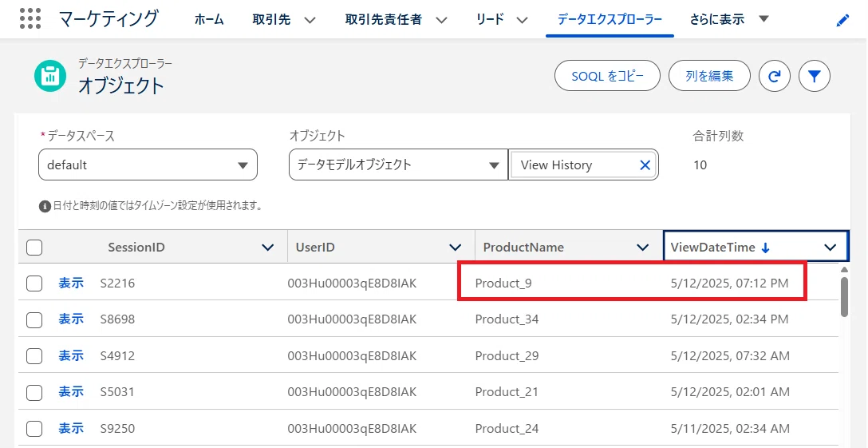Select the データエクスプローラー tab
868x448 pixels.
coord(610,20)
